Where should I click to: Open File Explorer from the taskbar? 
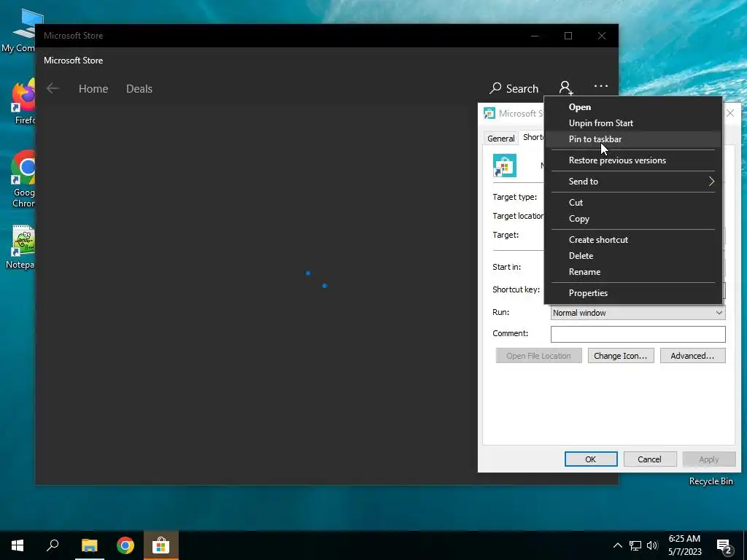(89, 545)
